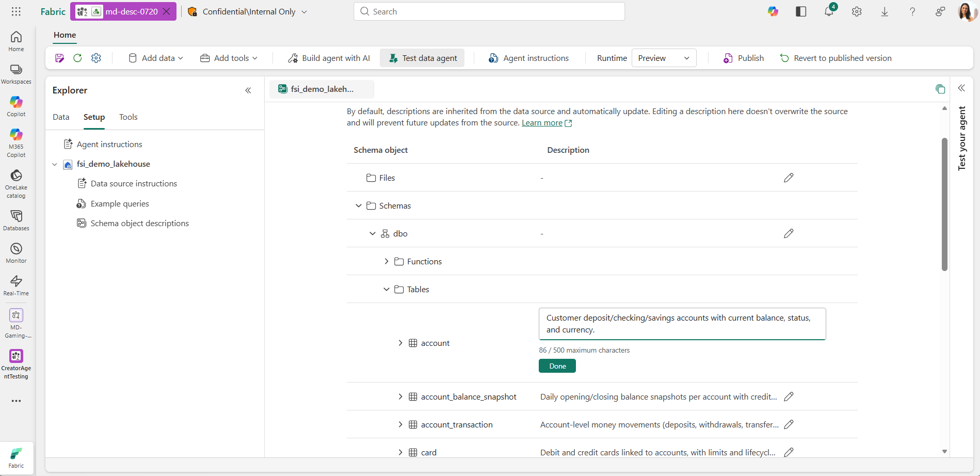Viewport: 980px width, 476px height.
Task: Open Schema object descriptions
Action: coord(140,224)
